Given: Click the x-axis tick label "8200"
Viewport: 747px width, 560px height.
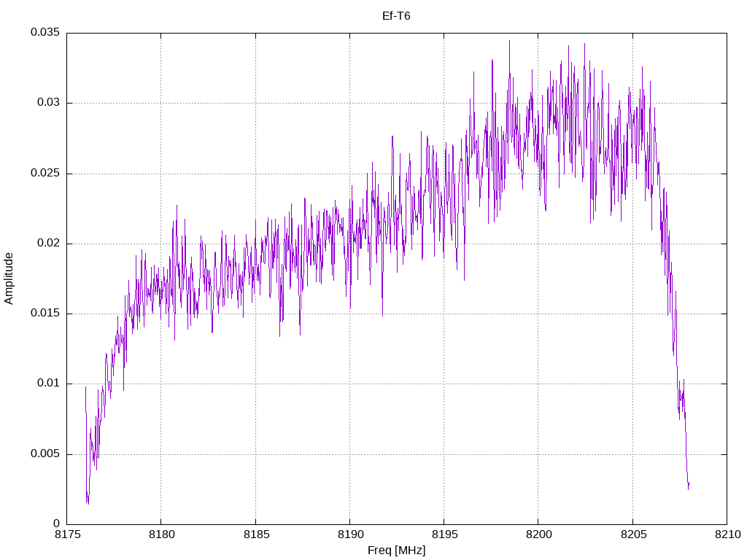Looking at the screenshot, I should tap(539, 534).
